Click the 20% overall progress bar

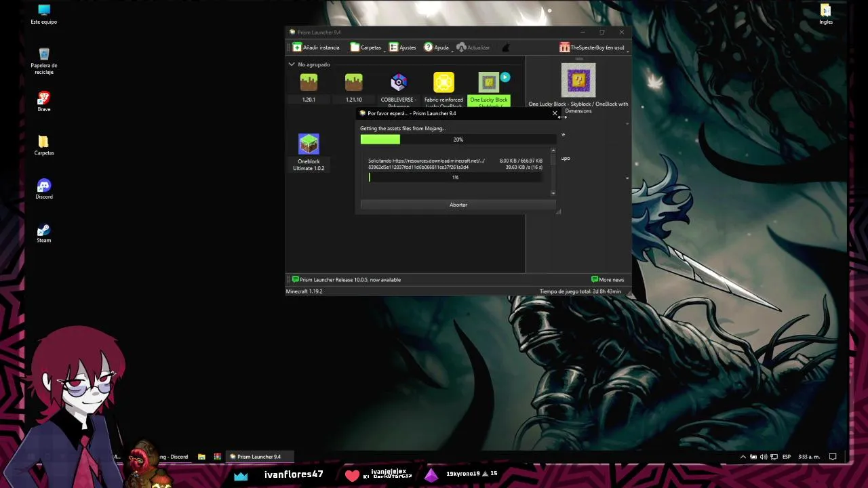point(458,139)
